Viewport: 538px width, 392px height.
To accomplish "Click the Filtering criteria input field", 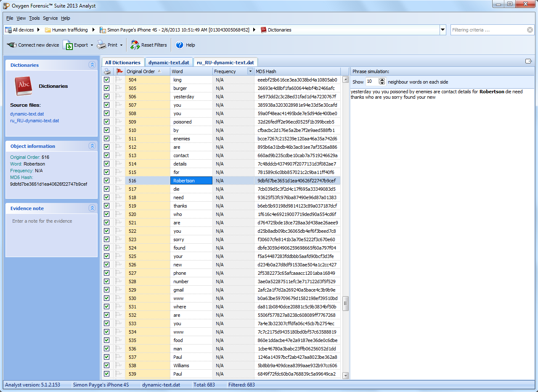I will click(488, 30).
